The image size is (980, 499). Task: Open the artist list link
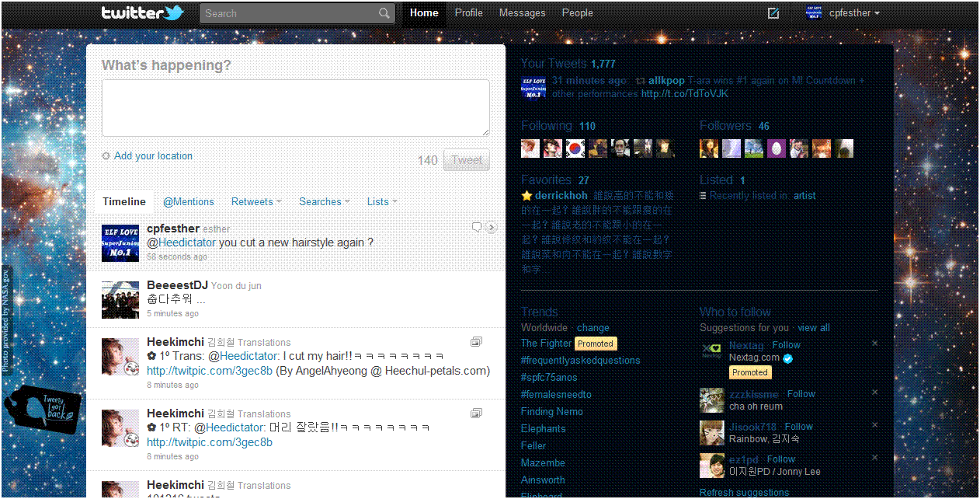coord(805,196)
